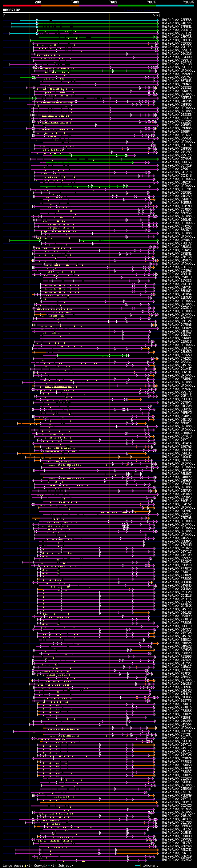197x868 pixels.
Task: Select the UniRef100_Q74ZR0 hit
Action: (x=176, y=358)
